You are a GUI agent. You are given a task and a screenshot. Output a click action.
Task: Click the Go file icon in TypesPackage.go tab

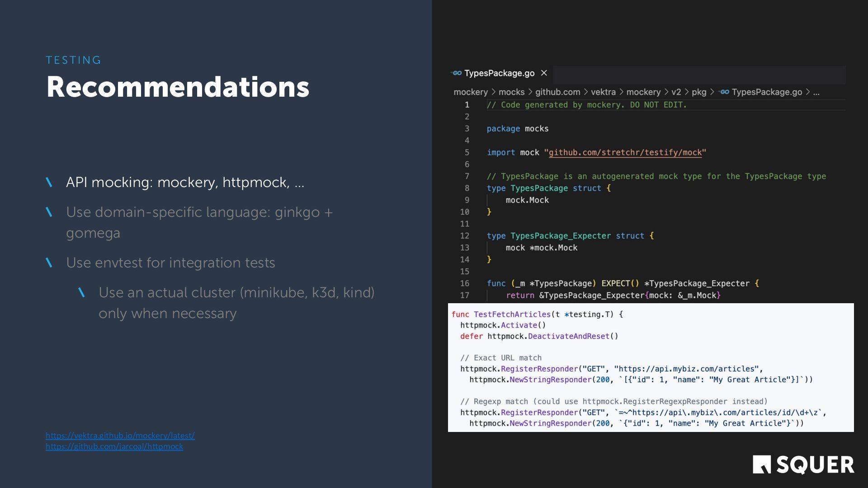click(457, 73)
